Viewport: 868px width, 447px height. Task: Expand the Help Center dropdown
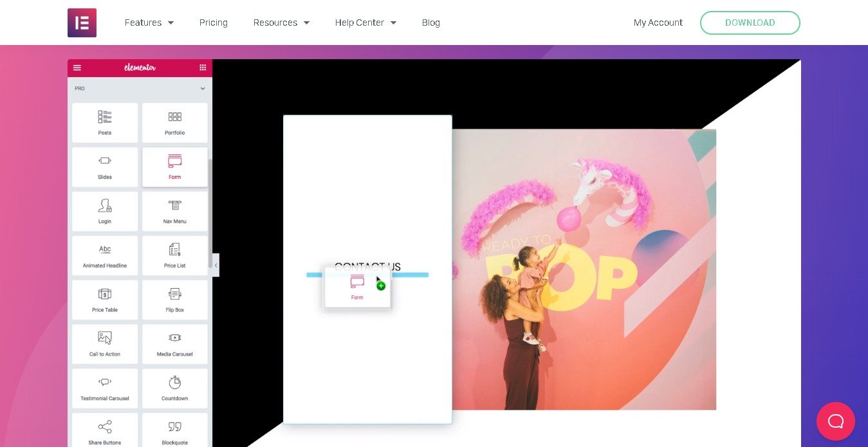tap(365, 23)
